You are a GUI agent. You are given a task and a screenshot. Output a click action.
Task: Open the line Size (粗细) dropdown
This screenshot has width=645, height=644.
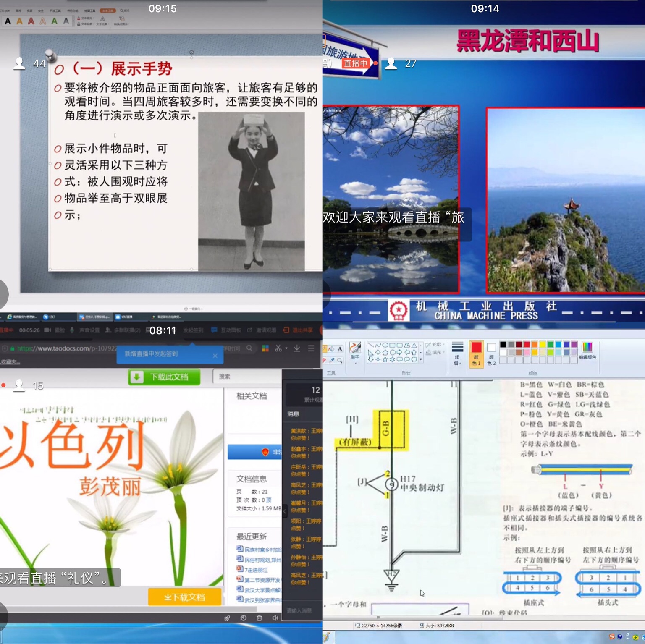tap(457, 353)
